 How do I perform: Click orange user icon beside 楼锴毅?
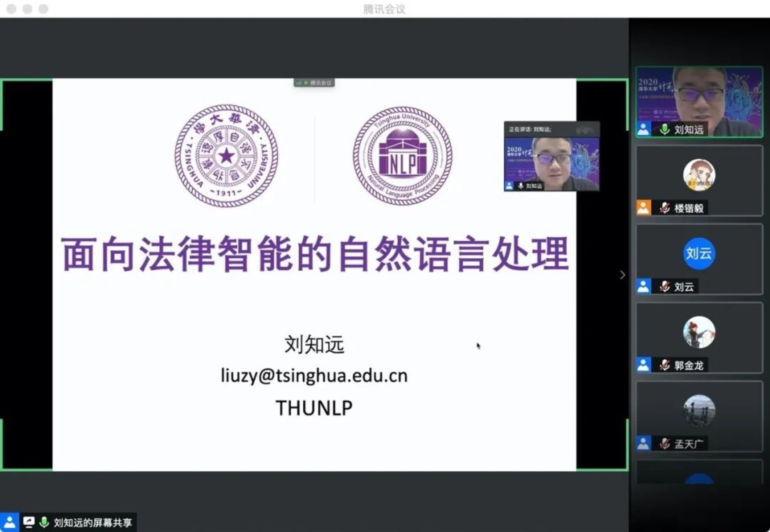tap(643, 208)
